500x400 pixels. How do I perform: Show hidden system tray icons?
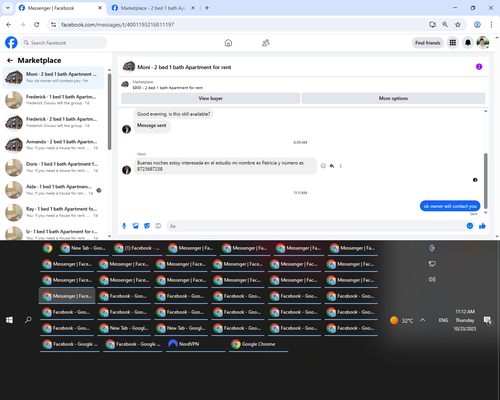(423, 320)
